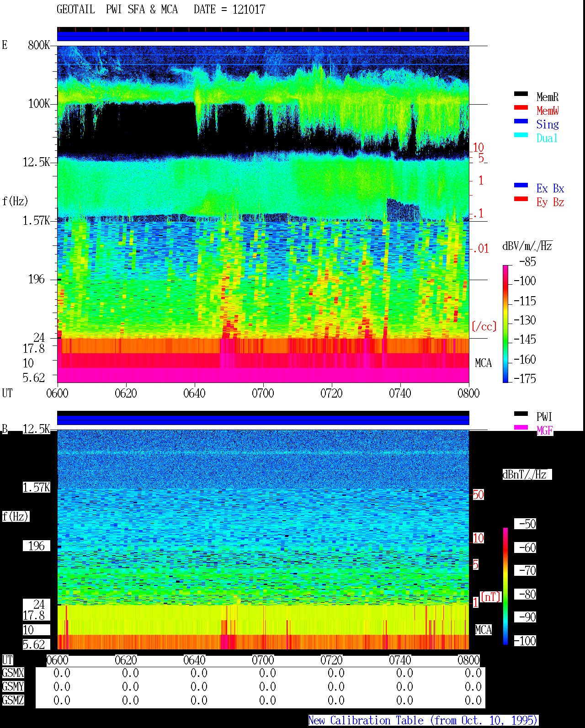Click 0640 on the E-field spectrogram time axis
Screen dimensions: 585x728
click(x=194, y=393)
